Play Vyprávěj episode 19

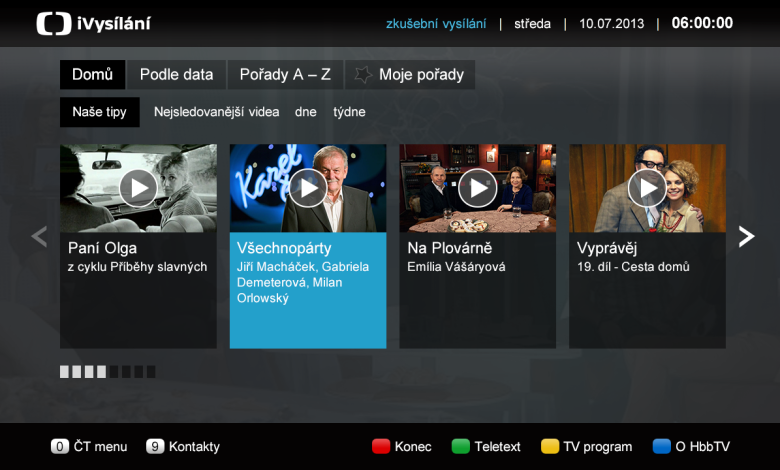(647, 188)
